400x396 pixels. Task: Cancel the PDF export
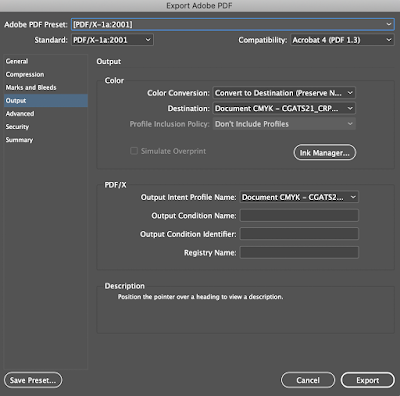point(308,380)
